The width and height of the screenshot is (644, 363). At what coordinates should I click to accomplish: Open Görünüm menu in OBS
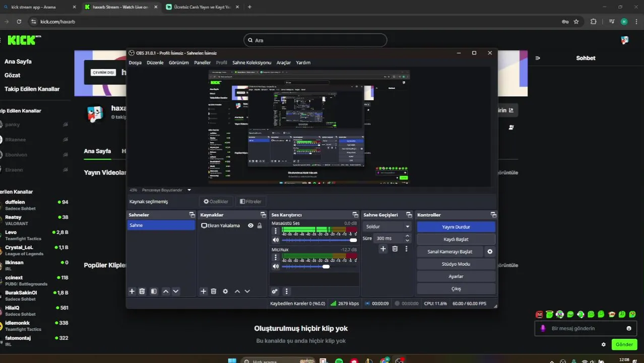[179, 63]
